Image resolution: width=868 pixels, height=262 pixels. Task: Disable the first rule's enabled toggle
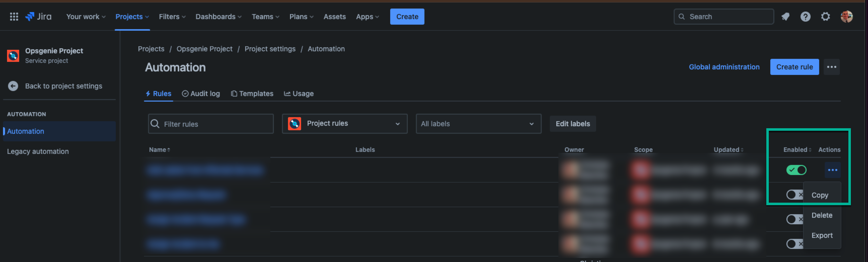[x=796, y=170]
